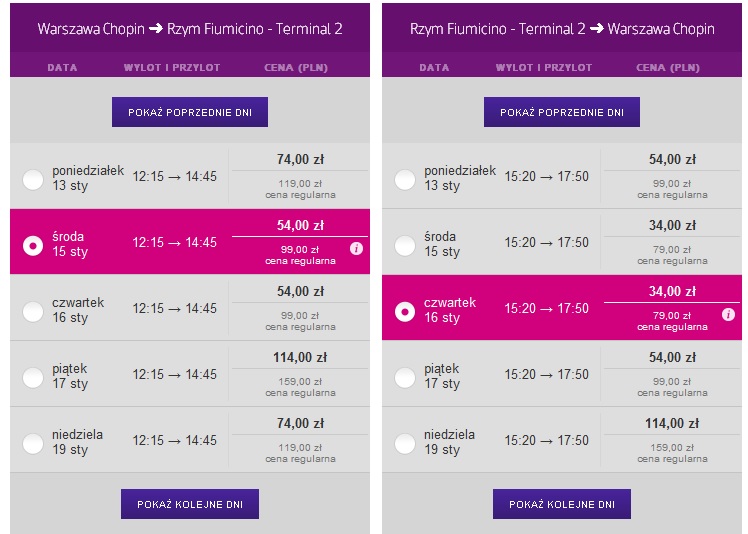Show next days for Warszawa to Rzym
This screenshot has width=748, height=534.
190,504
